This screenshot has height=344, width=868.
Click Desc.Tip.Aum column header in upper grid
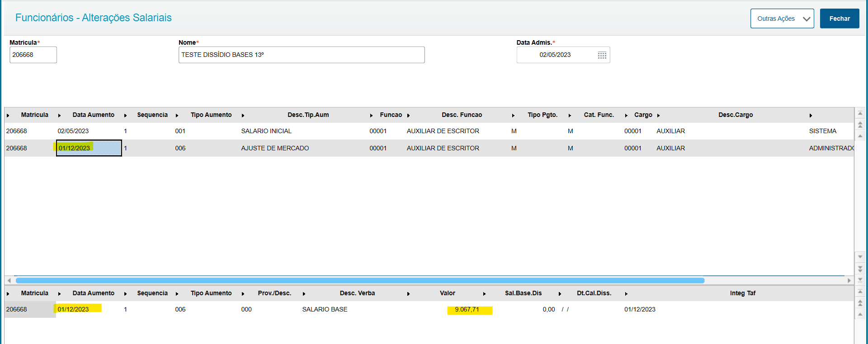(x=308, y=115)
